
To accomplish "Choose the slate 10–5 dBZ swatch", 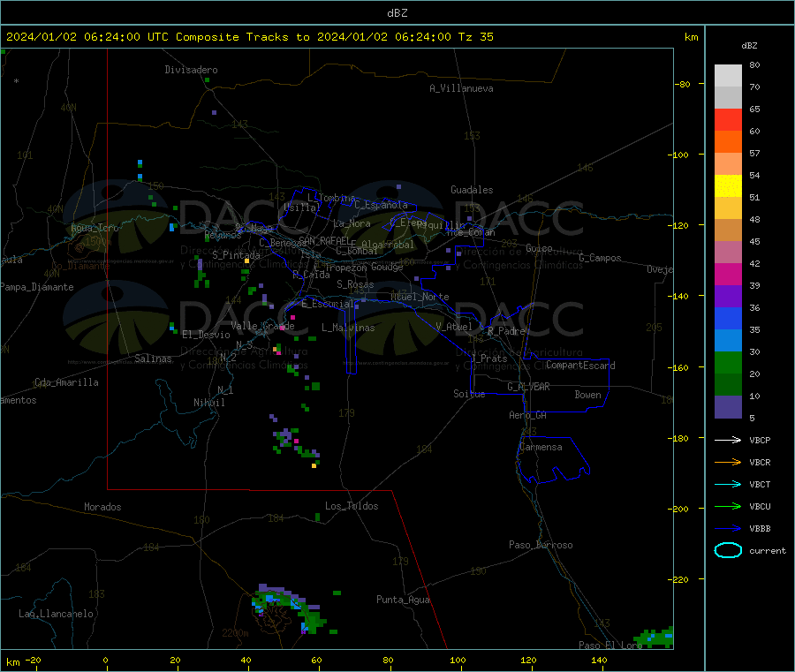I will (x=728, y=407).
